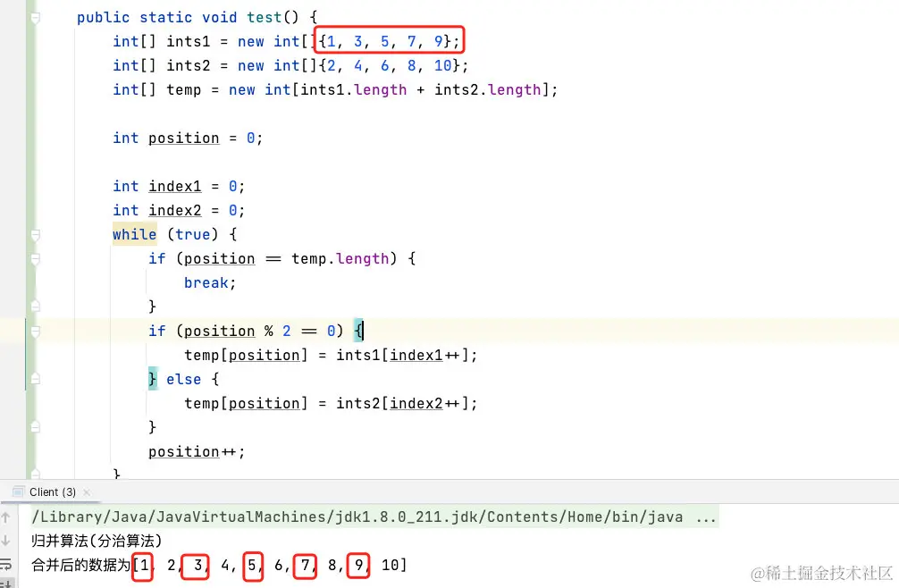Click the down arrow in the console toolbar

[x=5, y=541]
